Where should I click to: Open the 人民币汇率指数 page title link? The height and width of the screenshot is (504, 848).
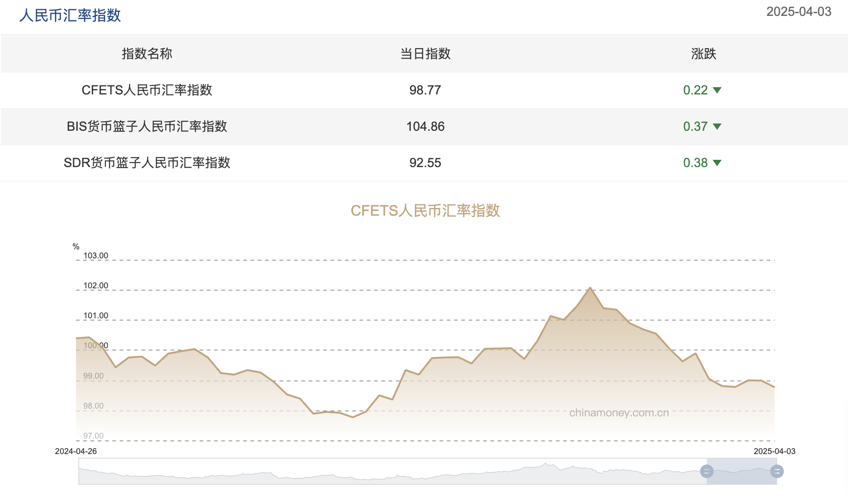coord(69,15)
